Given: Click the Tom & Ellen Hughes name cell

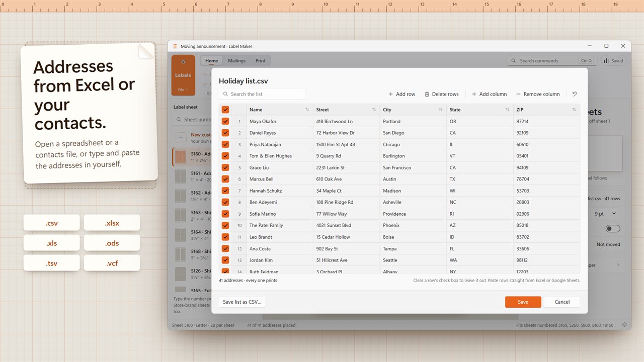Looking at the screenshot, I should coord(280,156).
